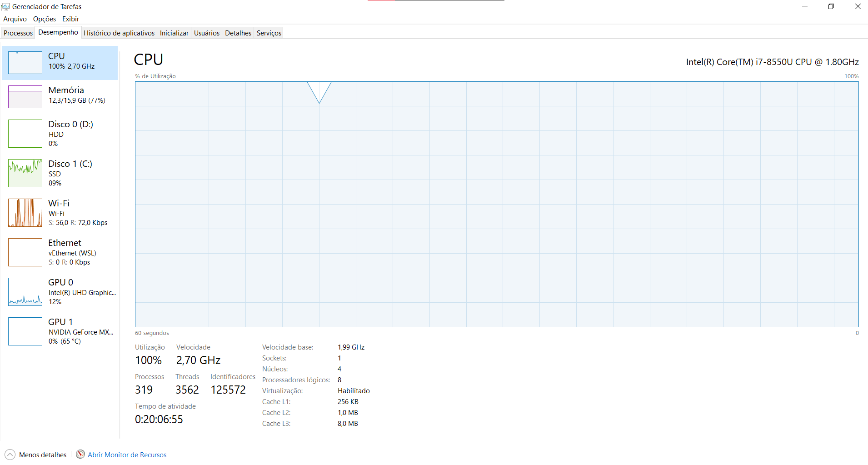Image resolution: width=868 pixels, height=465 pixels.
Task: Select the Serviços tab
Action: [269, 33]
